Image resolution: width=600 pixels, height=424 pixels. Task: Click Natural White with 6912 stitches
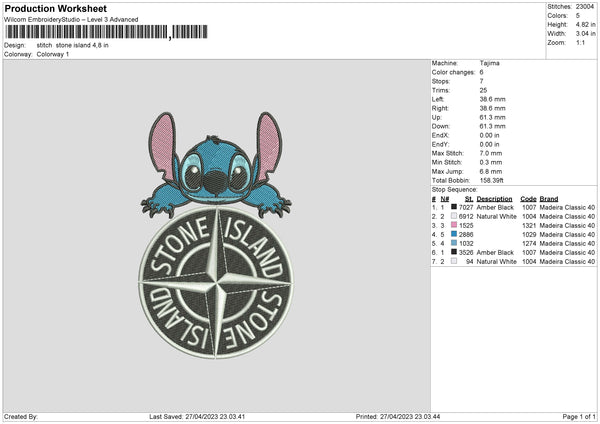tap(496, 217)
